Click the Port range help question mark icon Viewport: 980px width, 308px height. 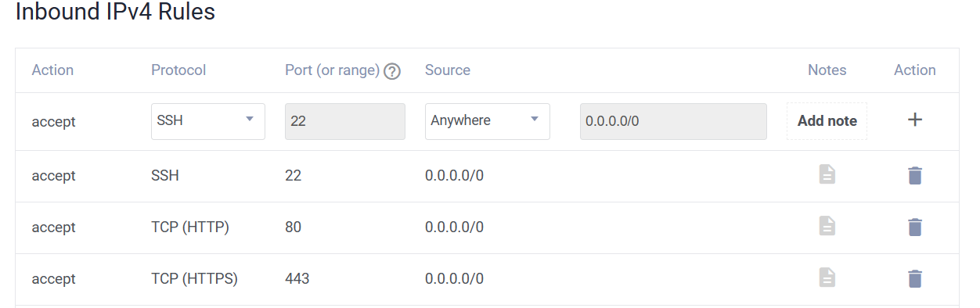[392, 71]
